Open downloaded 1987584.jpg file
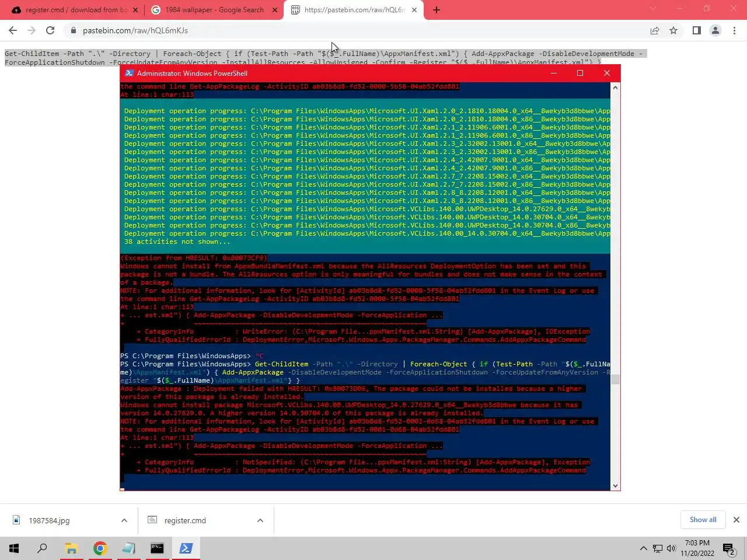The image size is (747, 560). coord(49,520)
